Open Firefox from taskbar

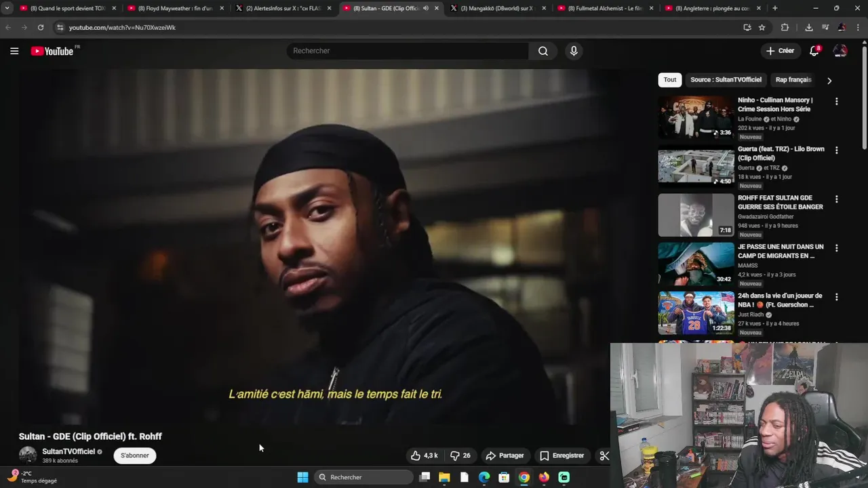tap(544, 477)
